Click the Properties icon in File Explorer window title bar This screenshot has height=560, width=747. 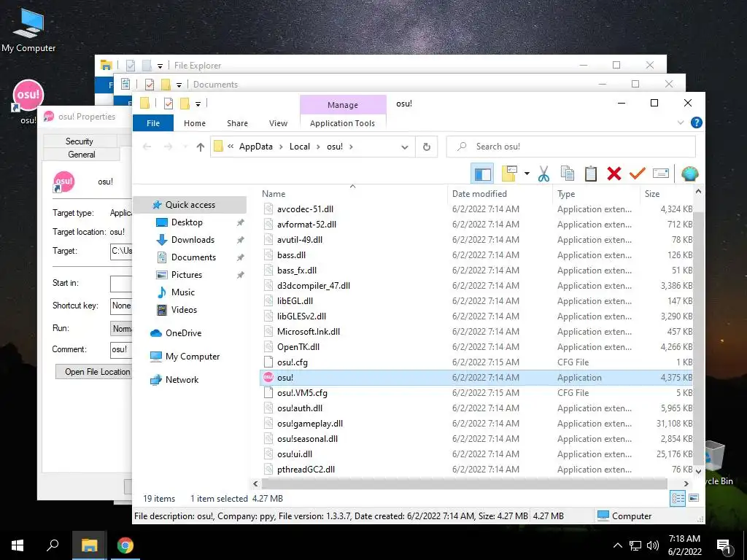(131, 65)
